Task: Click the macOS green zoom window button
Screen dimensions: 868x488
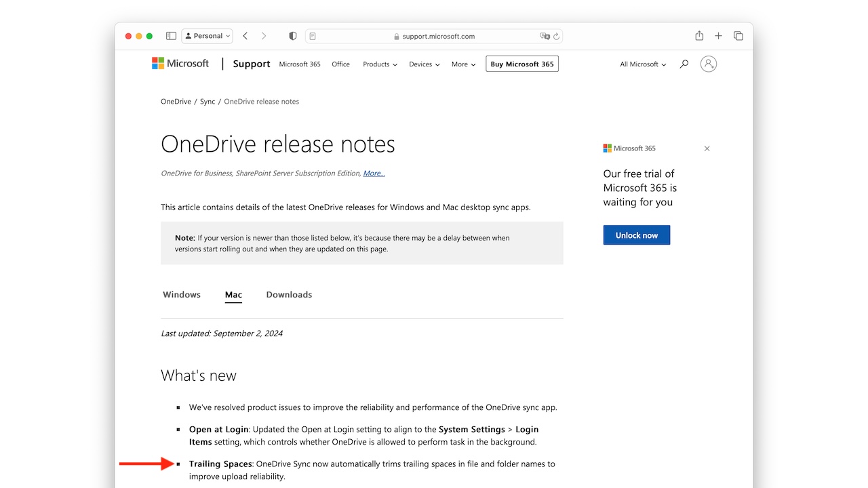Action: pyautogui.click(x=150, y=36)
